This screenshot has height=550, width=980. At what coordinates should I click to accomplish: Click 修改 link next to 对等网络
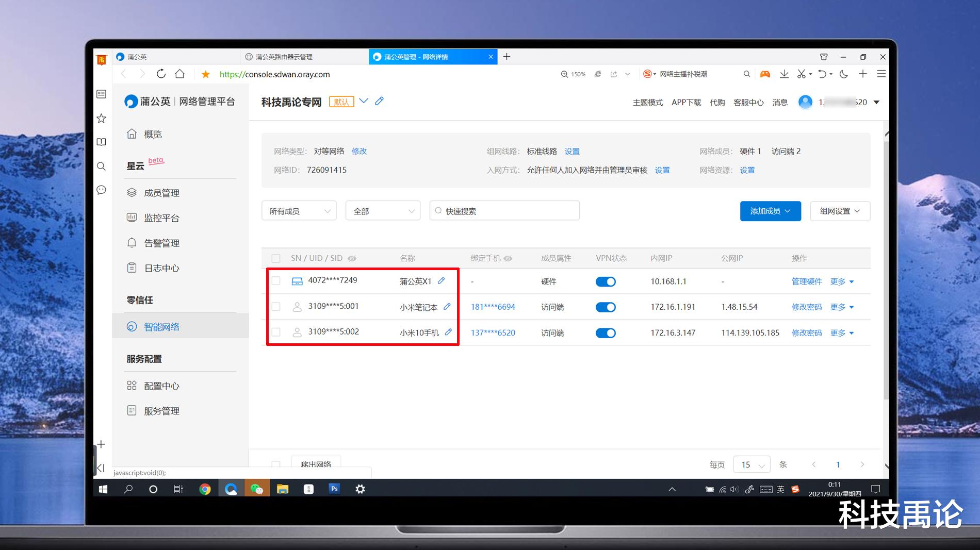[x=359, y=151]
